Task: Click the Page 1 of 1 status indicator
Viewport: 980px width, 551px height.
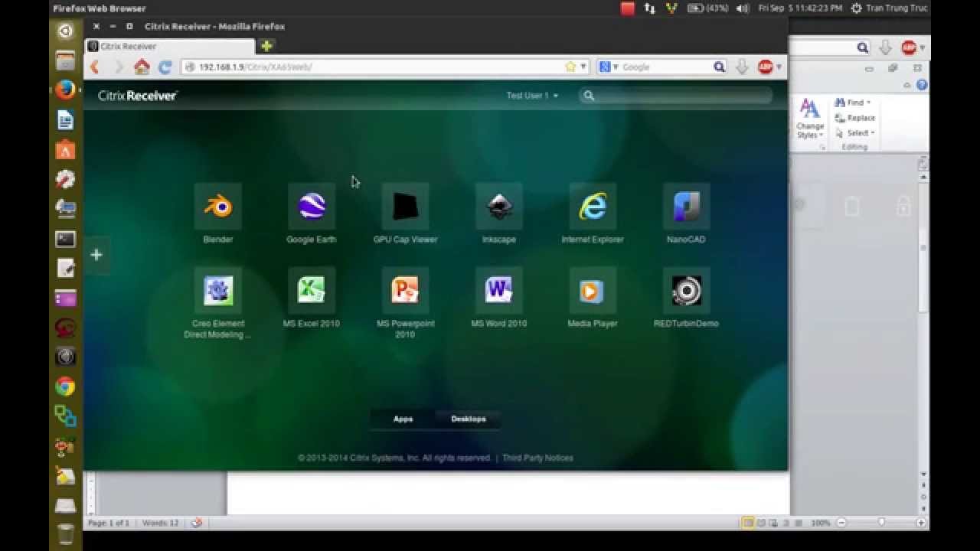Action: [109, 523]
